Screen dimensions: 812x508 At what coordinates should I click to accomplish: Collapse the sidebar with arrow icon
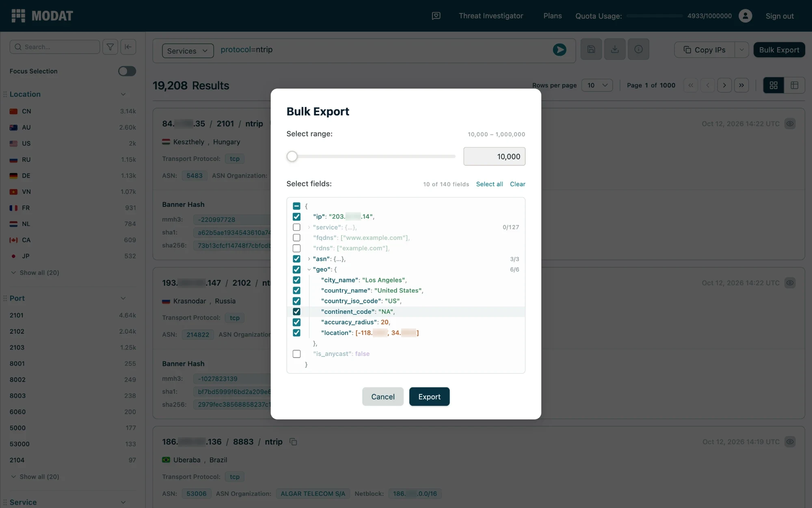pyautogui.click(x=128, y=47)
